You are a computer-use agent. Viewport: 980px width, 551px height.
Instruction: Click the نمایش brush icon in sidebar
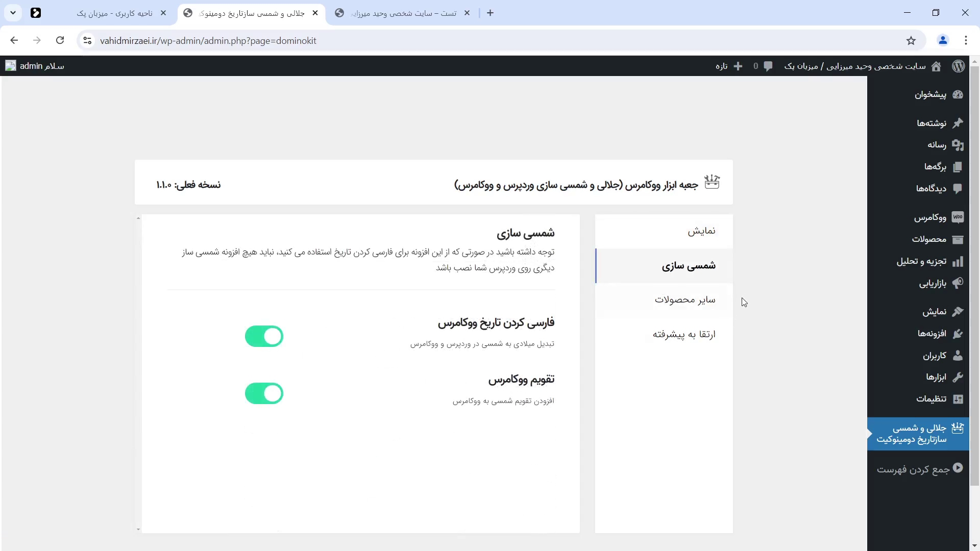[958, 312]
